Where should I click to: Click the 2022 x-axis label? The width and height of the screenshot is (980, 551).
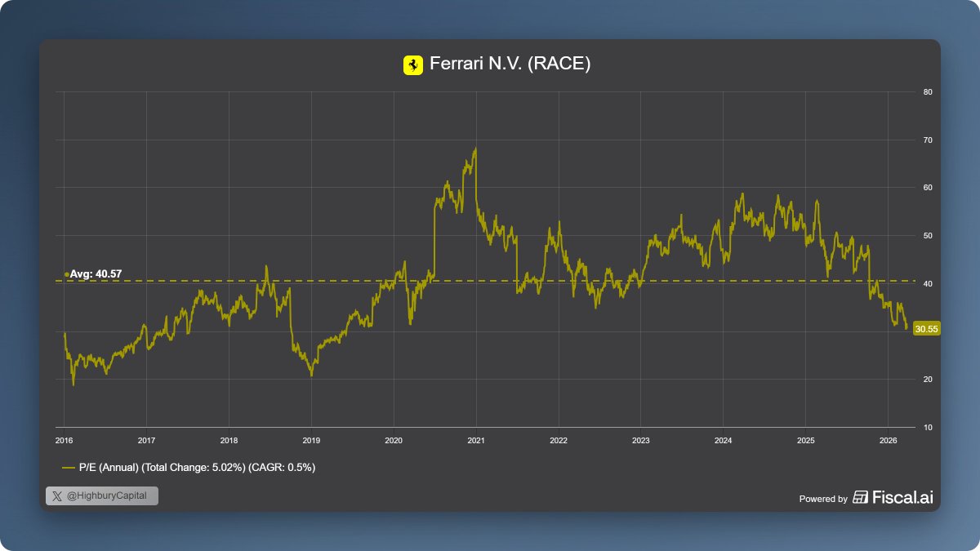coord(558,440)
